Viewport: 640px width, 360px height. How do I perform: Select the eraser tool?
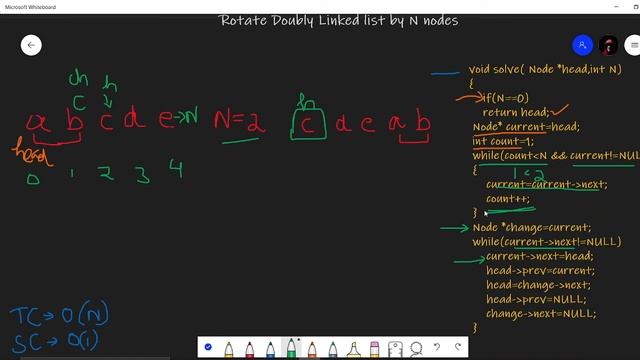(374, 349)
